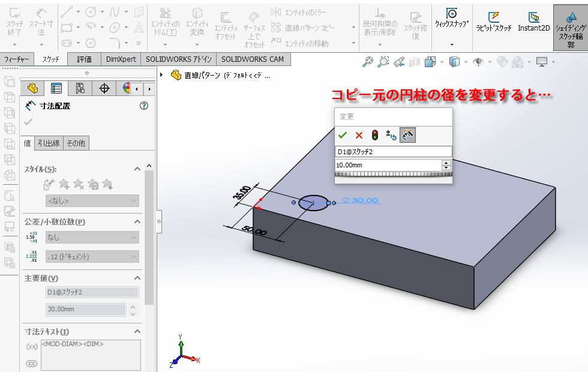Open the ConfigurationManager tab
Image resolution: width=588 pixels, height=372 pixels.
tap(80, 88)
